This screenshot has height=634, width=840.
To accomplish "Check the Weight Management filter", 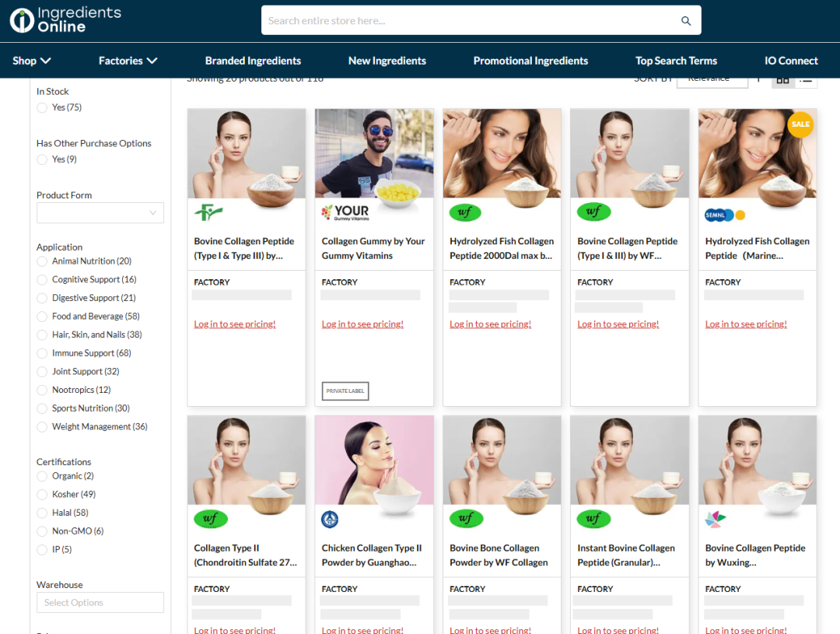I will [42, 427].
